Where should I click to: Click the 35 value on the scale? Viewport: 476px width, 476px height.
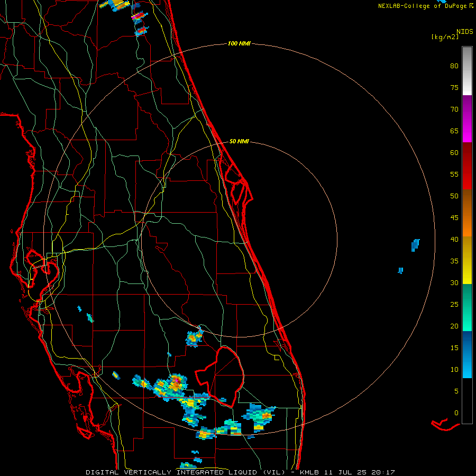tap(454, 261)
